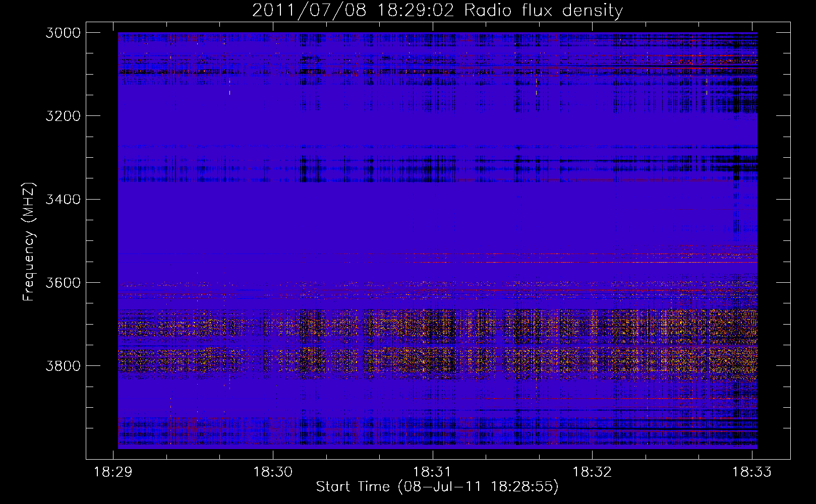Click the 3400 frequency tick label
The width and height of the screenshot is (816, 504).
tap(63, 199)
